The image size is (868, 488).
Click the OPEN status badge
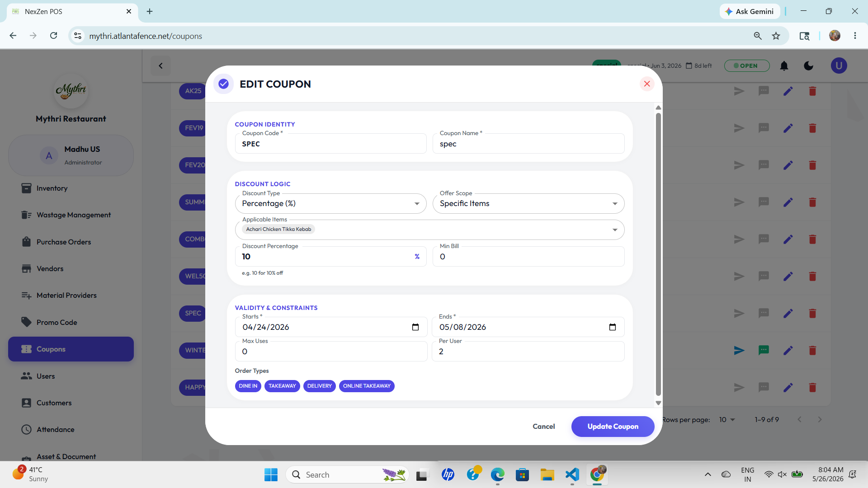(x=747, y=66)
